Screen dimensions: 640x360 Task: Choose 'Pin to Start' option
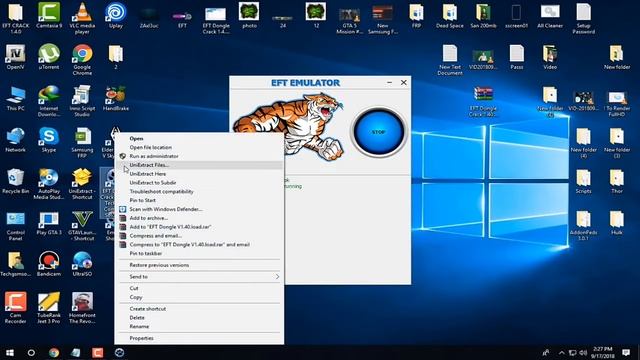(x=142, y=200)
